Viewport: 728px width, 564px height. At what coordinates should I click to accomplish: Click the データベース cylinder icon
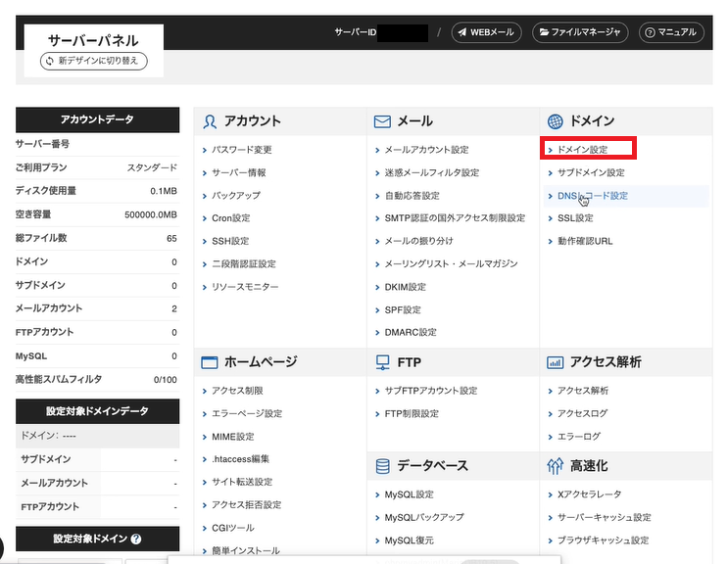[x=382, y=466]
